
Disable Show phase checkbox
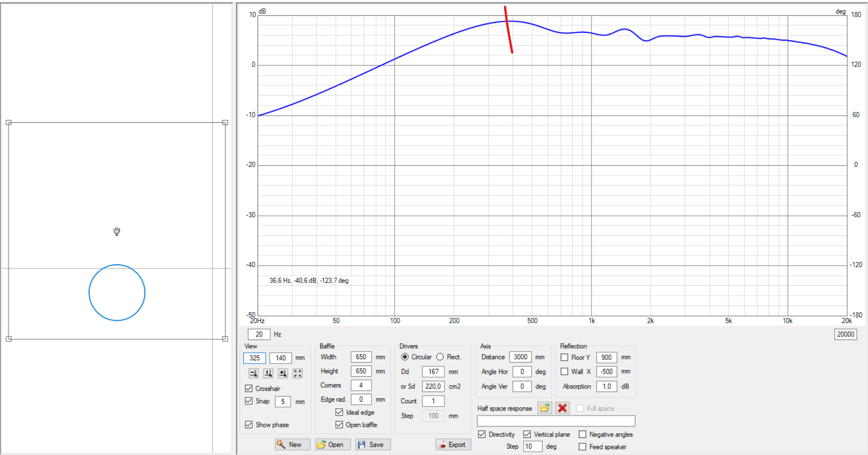[249, 425]
